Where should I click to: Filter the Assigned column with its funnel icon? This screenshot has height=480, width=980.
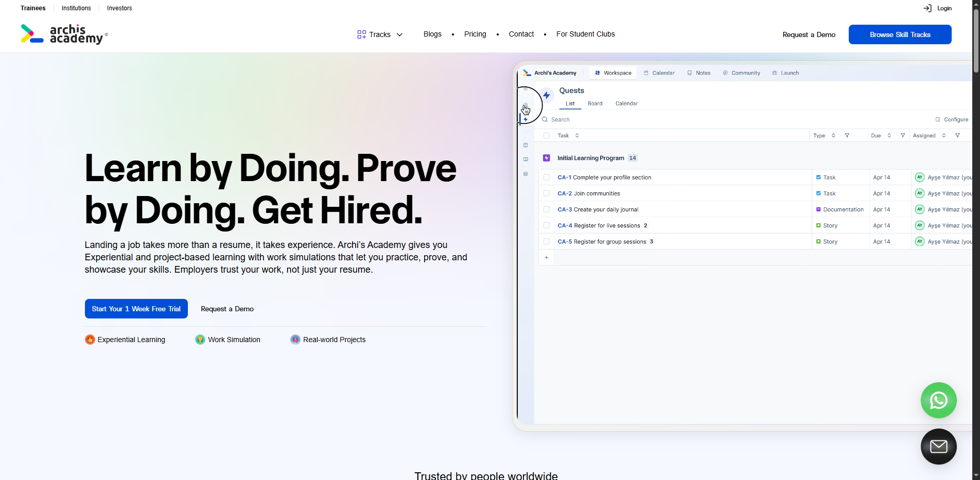pos(957,135)
